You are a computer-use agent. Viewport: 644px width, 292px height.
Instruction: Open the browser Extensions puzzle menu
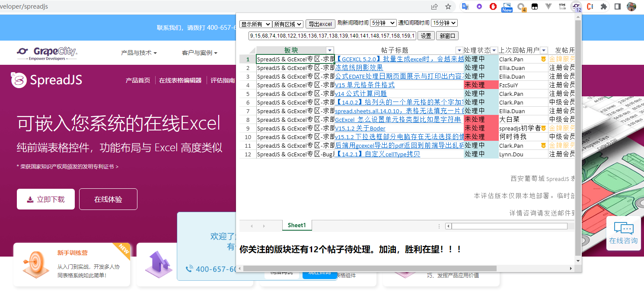coord(603,6)
